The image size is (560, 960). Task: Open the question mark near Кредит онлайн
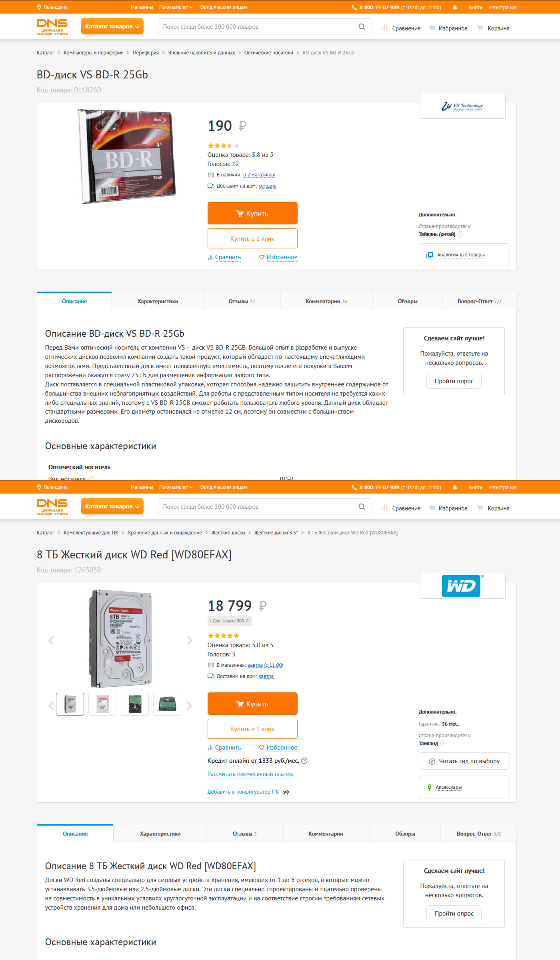click(304, 761)
